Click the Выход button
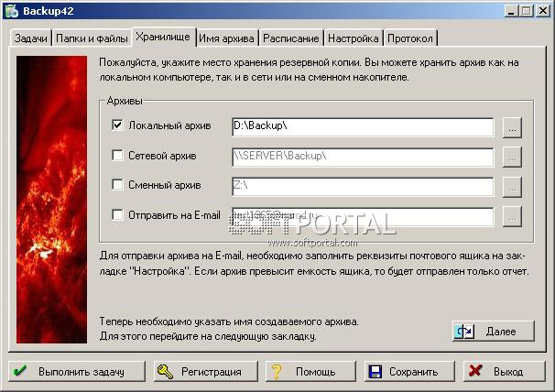555x392 pixels. click(505, 372)
